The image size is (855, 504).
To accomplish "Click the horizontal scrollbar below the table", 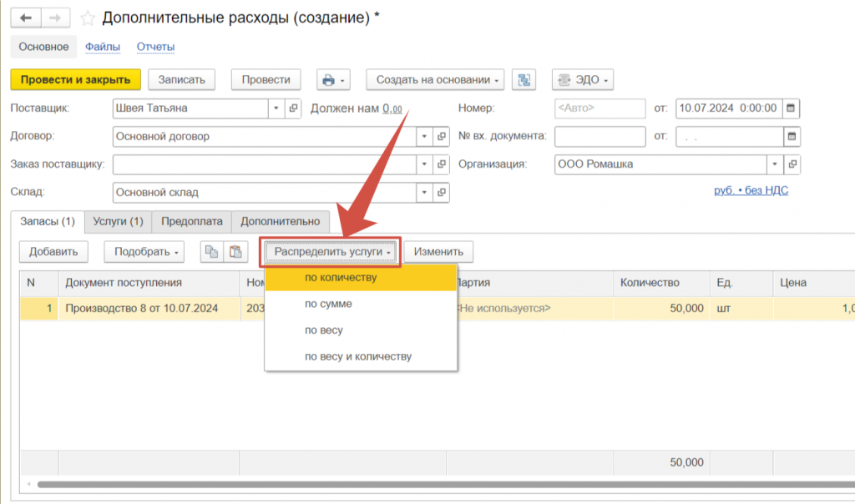I will [417, 484].
